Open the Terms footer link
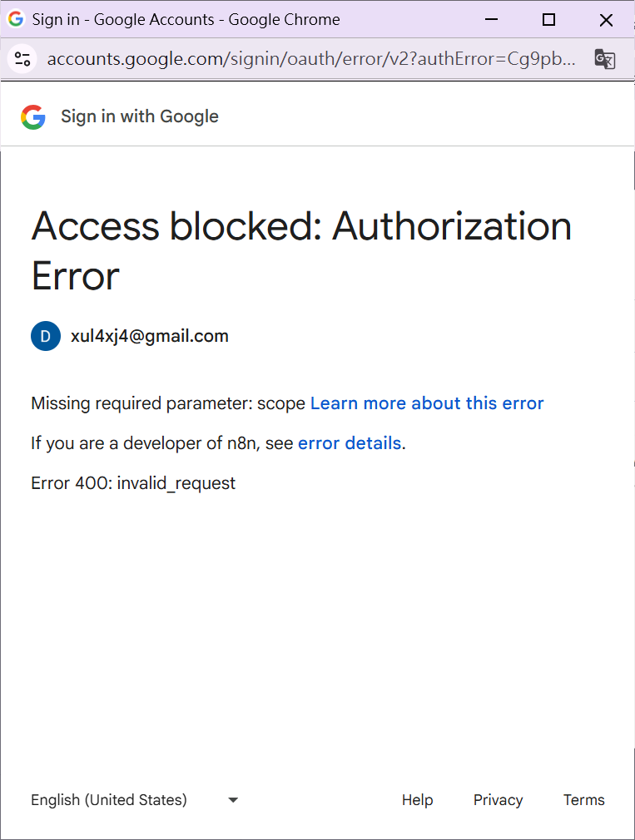Viewport: 635px width, 840px height. coord(583,800)
